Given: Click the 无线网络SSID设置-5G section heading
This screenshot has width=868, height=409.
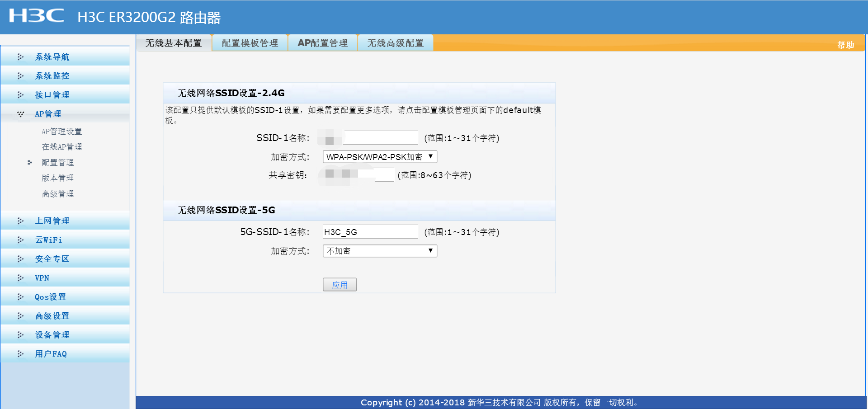Looking at the screenshot, I should (x=226, y=210).
